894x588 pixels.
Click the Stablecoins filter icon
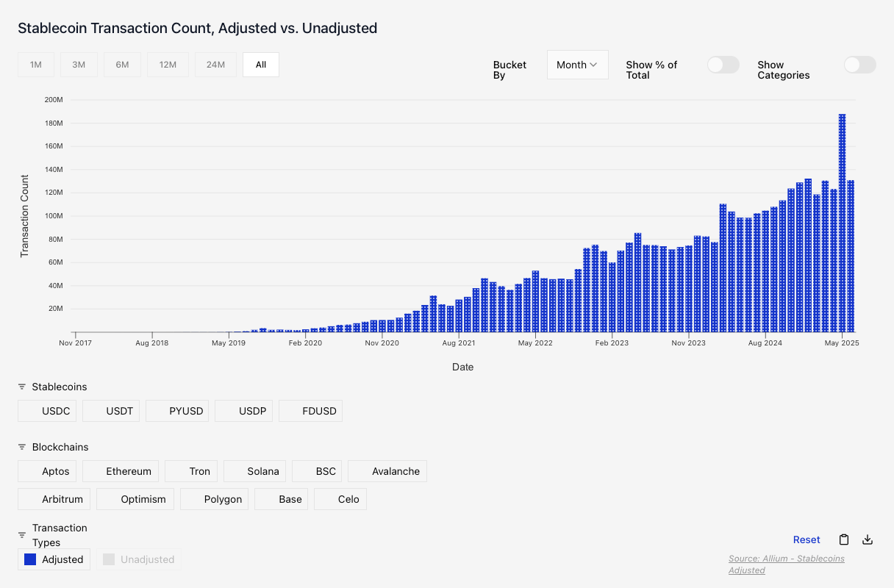point(22,387)
